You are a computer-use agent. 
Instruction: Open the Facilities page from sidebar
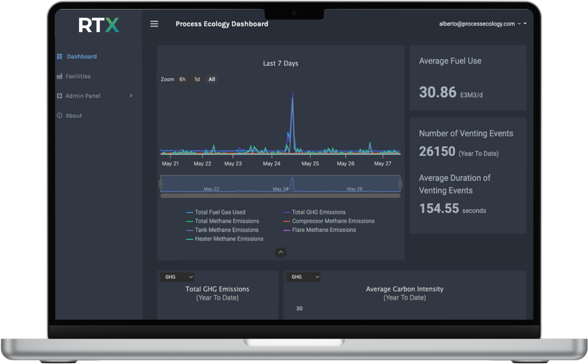pyautogui.click(x=78, y=76)
